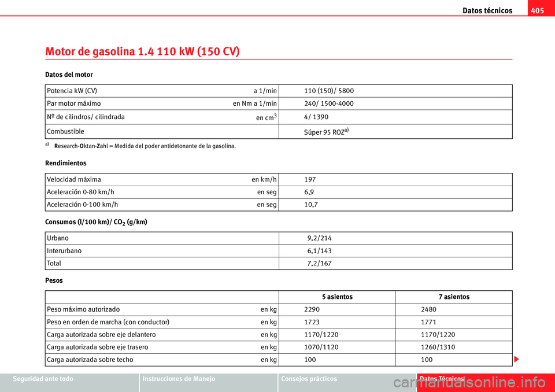555x392 pixels.
Task: Select the heading Motor de gasolina 1.4 110 kW
Action: point(142,51)
